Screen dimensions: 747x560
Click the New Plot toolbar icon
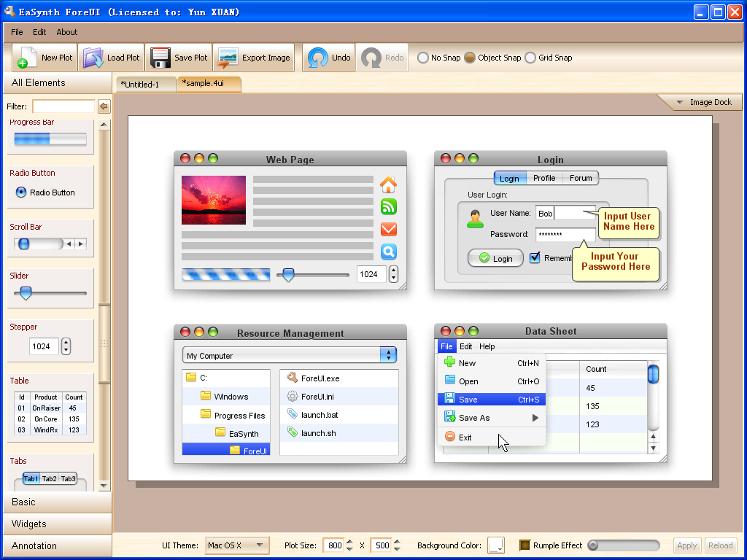pos(28,58)
